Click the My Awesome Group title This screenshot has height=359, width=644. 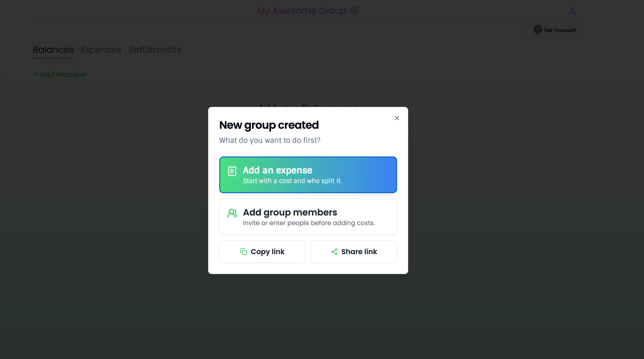(x=302, y=11)
